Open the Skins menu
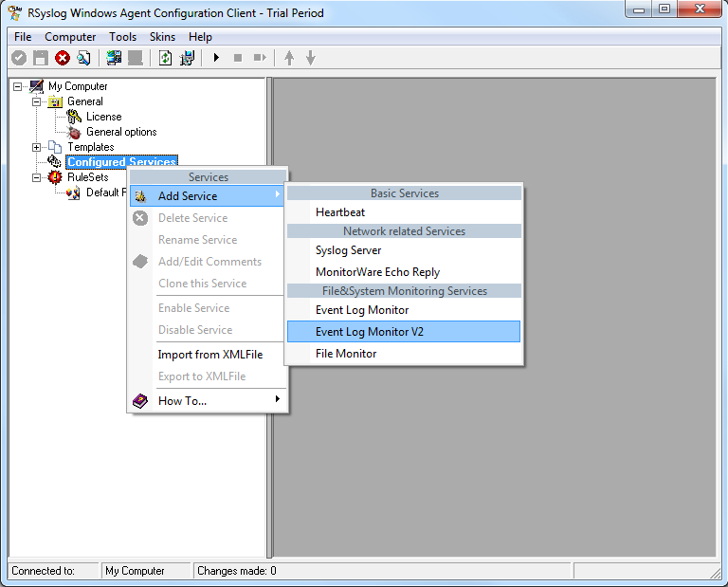 [162, 37]
